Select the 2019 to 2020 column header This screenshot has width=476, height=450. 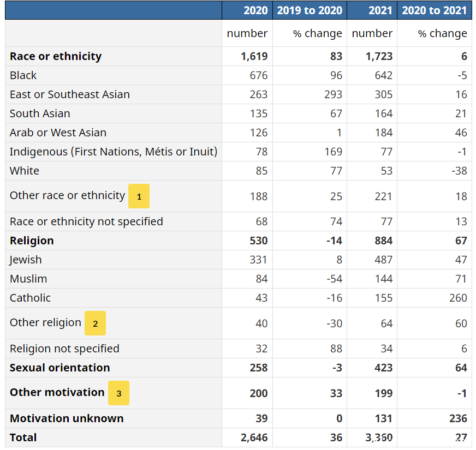310,10
